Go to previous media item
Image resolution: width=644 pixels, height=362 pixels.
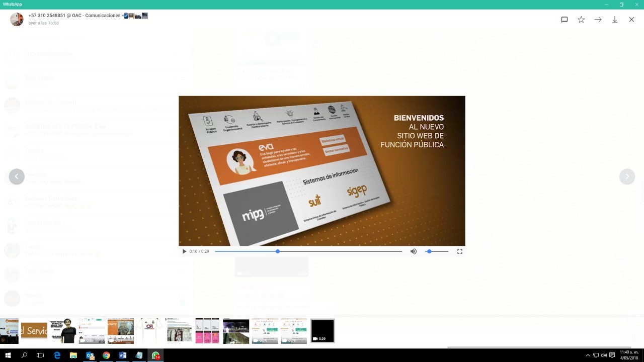pyautogui.click(x=17, y=176)
